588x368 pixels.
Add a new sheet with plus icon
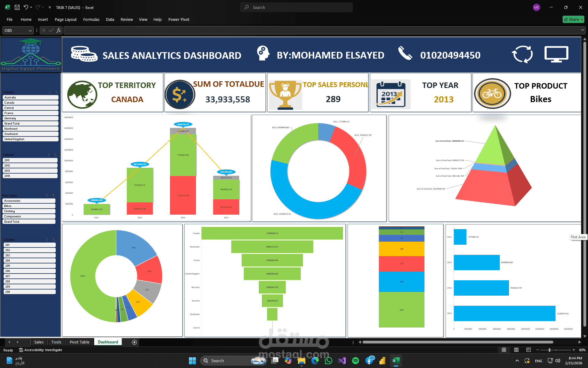click(x=134, y=342)
